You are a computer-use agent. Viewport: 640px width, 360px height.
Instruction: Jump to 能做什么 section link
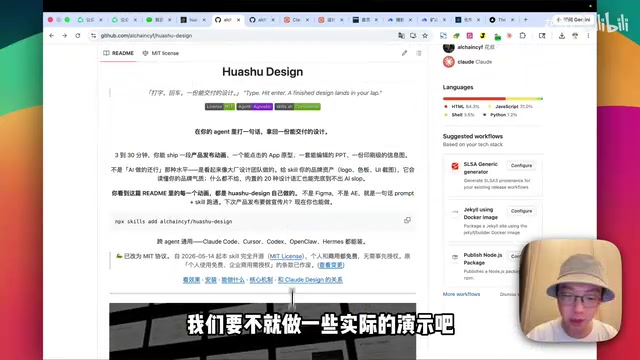click(233, 280)
